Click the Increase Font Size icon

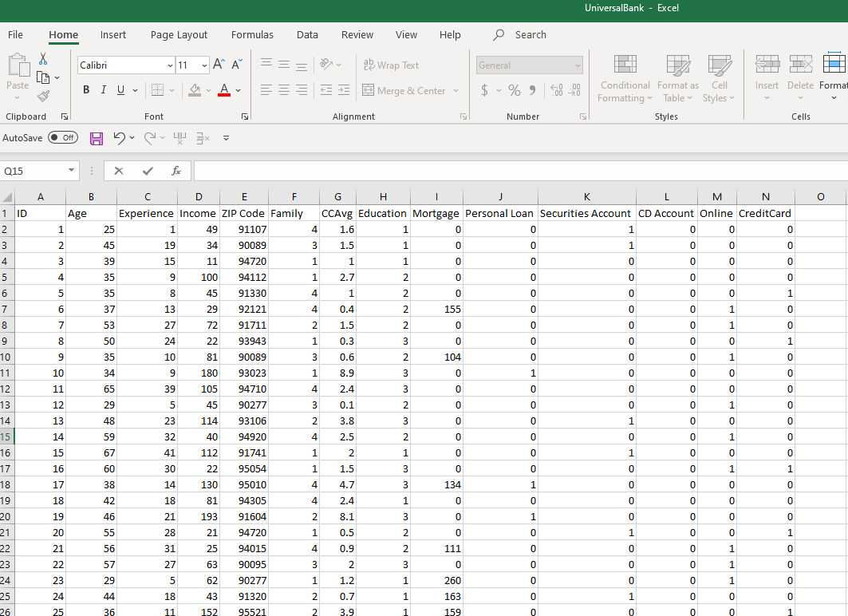point(218,64)
